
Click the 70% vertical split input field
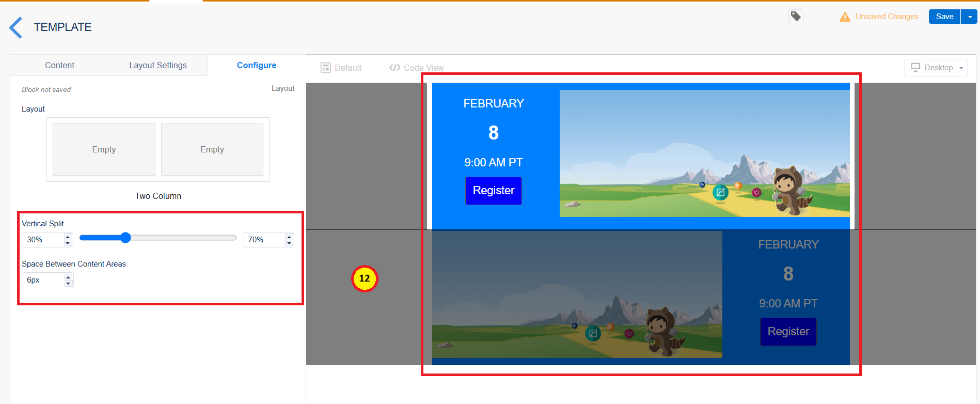coord(263,240)
